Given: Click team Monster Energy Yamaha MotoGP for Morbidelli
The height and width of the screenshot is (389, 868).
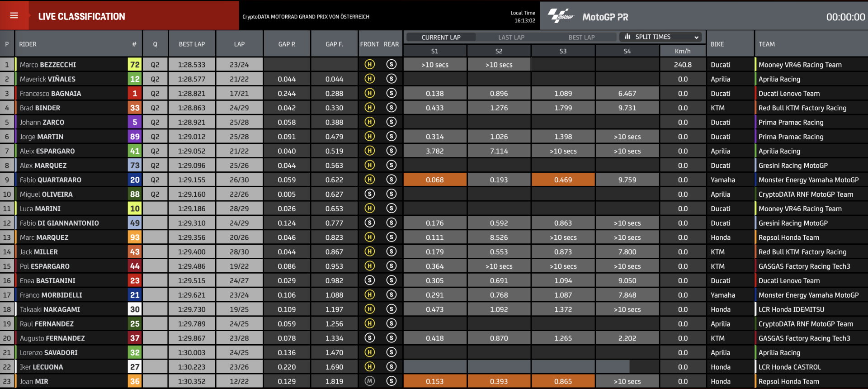Looking at the screenshot, I should [x=808, y=295].
